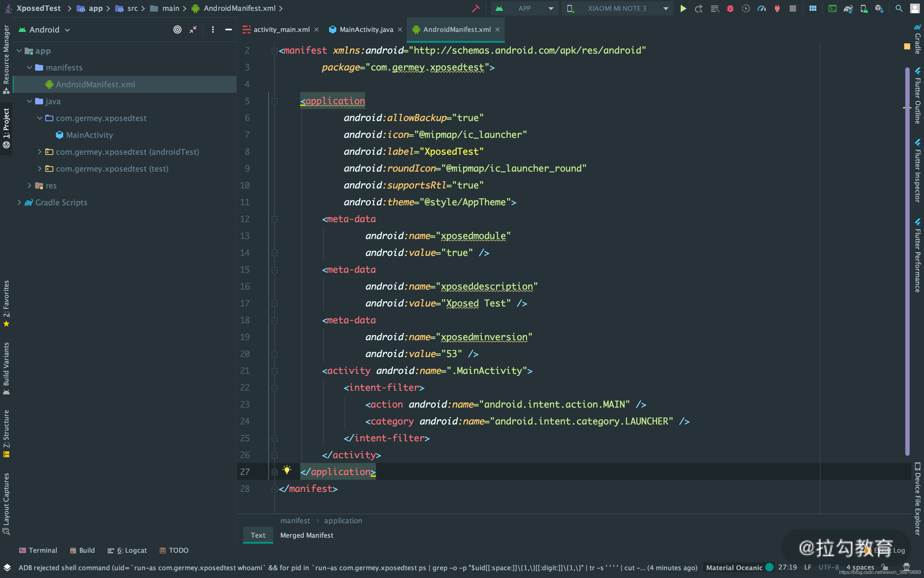
Task: Open the 6: Logcat tool window
Action: click(127, 550)
